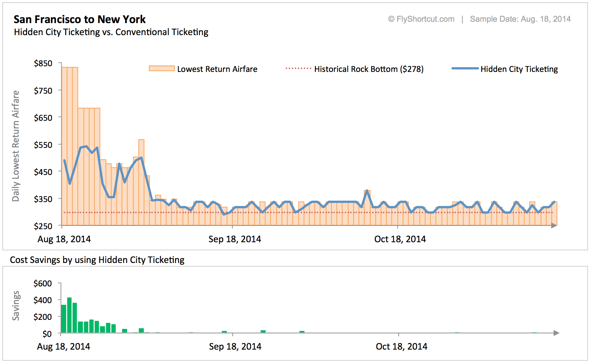The width and height of the screenshot is (591, 364).
Task: Click the '$650' axis label
Action: (x=43, y=118)
